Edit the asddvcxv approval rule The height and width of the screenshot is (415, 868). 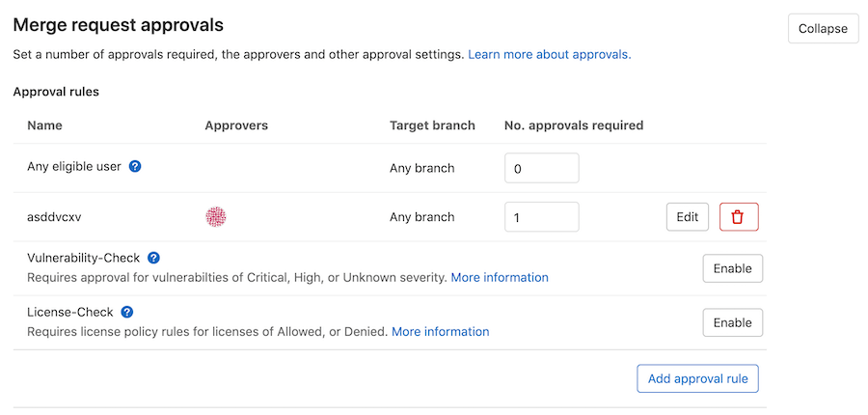pyautogui.click(x=687, y=217)
